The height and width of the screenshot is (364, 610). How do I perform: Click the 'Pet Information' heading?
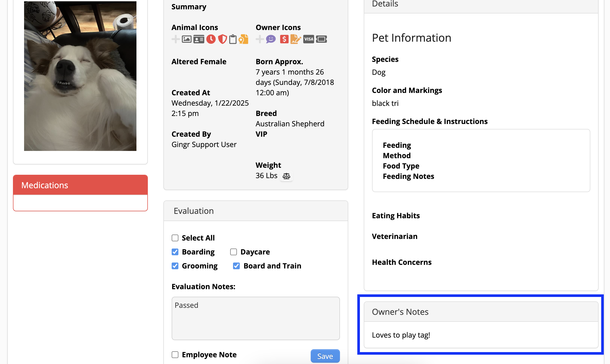(x=411, y=38)
